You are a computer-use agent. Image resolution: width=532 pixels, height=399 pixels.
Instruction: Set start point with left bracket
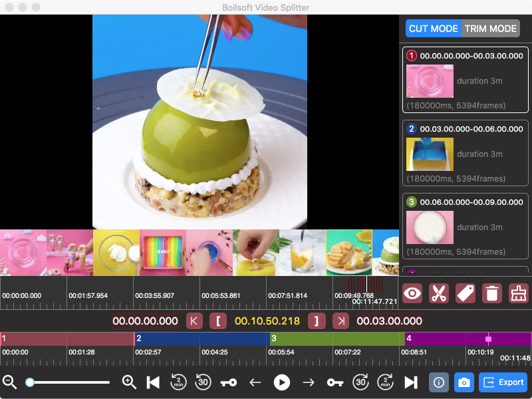point(218,321)
